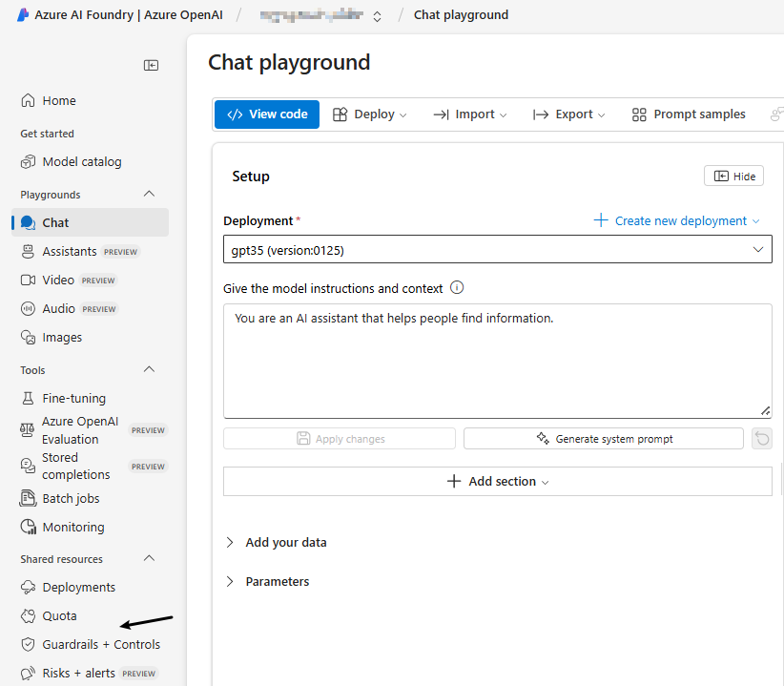Viewport: 784px width, 686px height.
Task: Click the Fine-tuning flask icon
Action: [x=28, y=398]
